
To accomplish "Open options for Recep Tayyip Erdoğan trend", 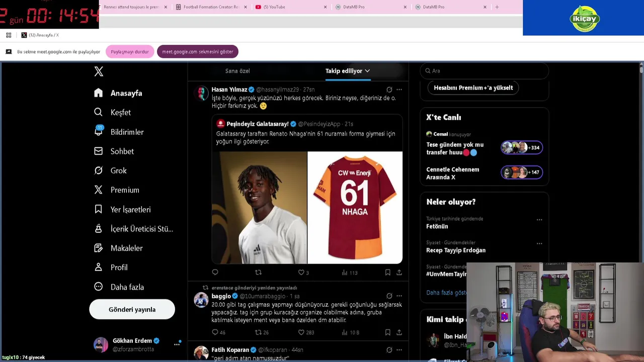I will pyautogui.click(x=539, y=243).
